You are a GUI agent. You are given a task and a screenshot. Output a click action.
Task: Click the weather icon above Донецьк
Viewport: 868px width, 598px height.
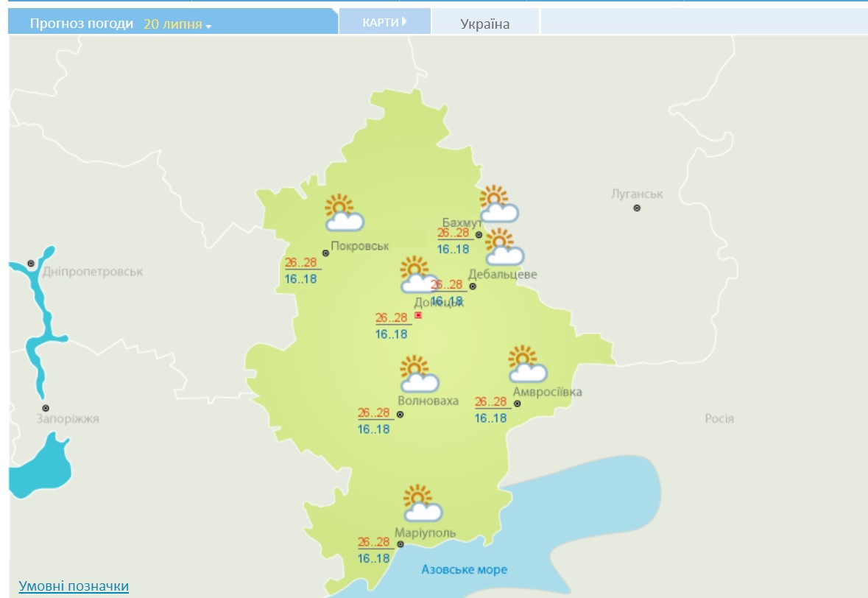coord(418,274)
